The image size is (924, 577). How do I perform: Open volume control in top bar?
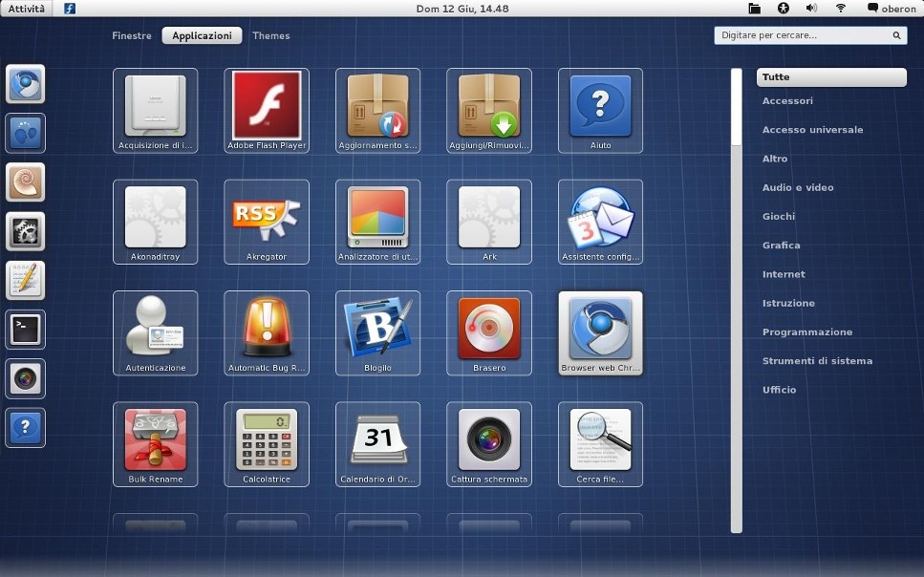[x=811, y=9]
